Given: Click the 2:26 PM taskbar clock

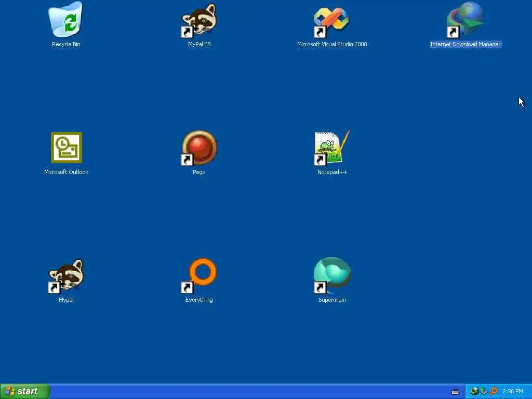Looking at the screenshot, I should [x=513, y=392].
